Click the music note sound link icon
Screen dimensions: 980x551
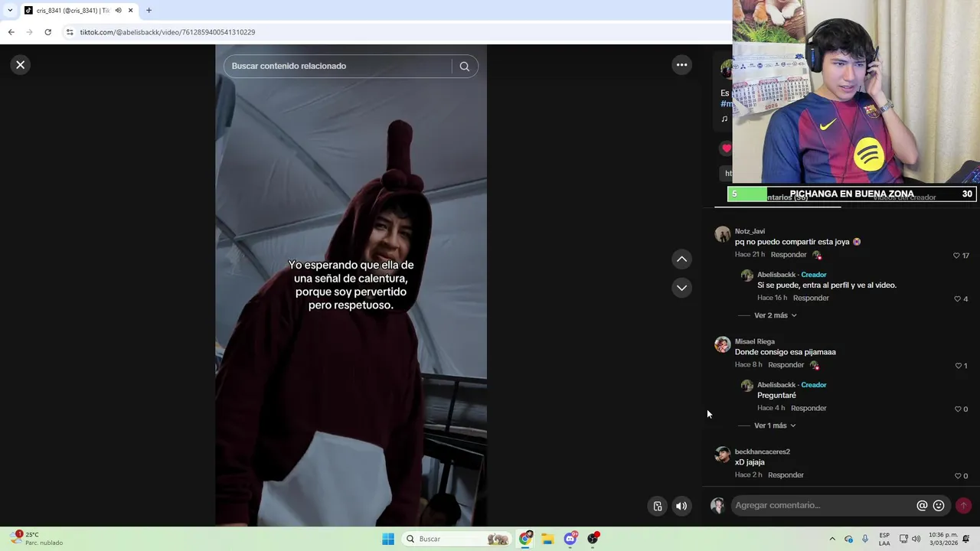tap(724, 119)
